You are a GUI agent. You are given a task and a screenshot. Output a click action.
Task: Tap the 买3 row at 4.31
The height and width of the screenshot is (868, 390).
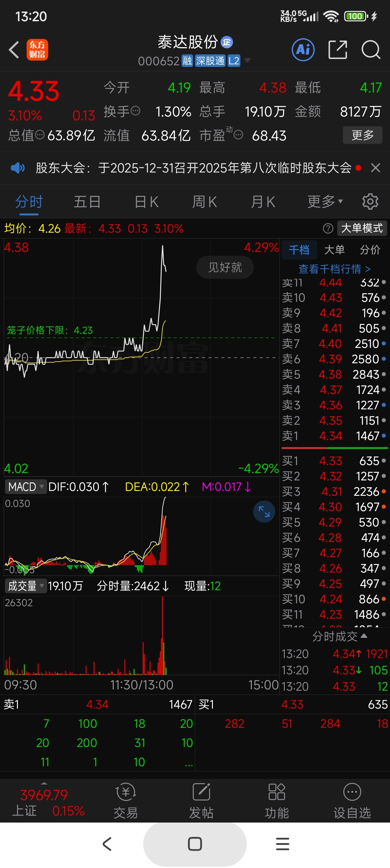tap(334, 492)
